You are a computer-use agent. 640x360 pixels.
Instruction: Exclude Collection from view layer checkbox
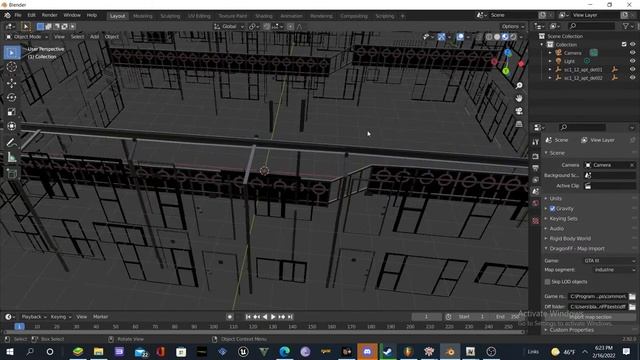624,44
